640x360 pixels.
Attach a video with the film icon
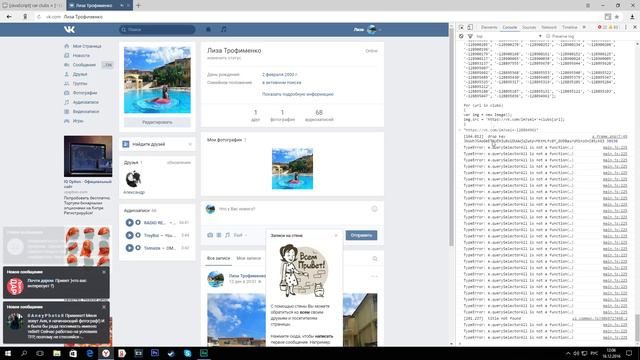(219, 235)
